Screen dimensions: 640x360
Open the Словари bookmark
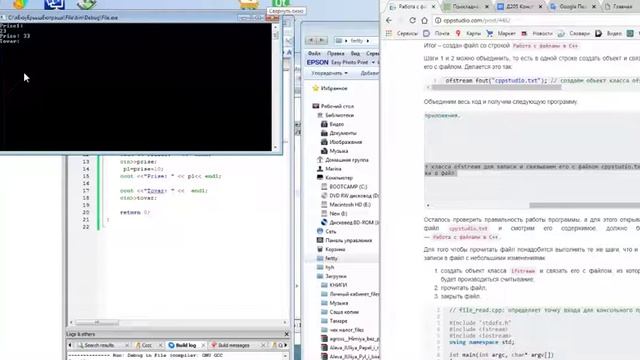pyautogui.click(x=573, y=33)
